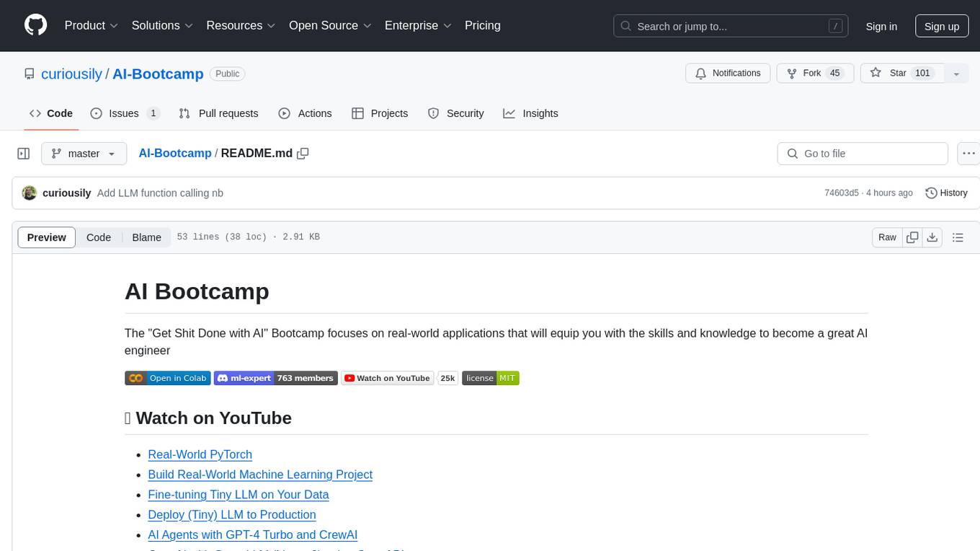Open the star lists dropdown arrow
Viewport: 980px width, 551px height.
click(956, 74)
